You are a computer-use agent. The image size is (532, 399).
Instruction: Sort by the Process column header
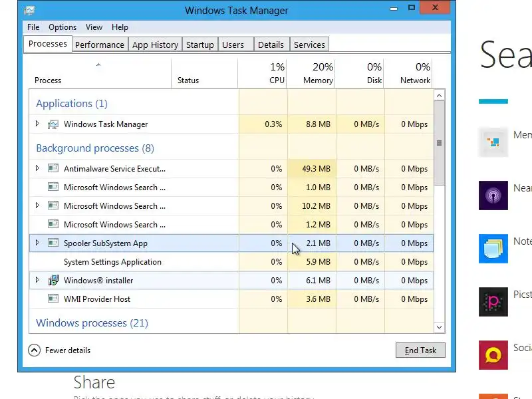tap(100, 74)
